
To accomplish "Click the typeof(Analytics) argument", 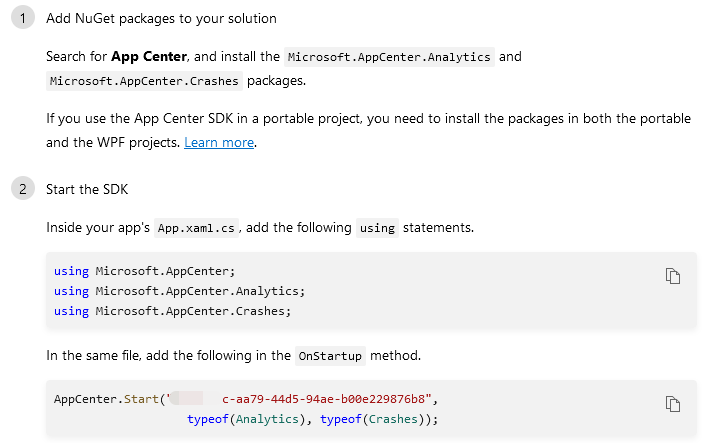I will click(246, 419).
